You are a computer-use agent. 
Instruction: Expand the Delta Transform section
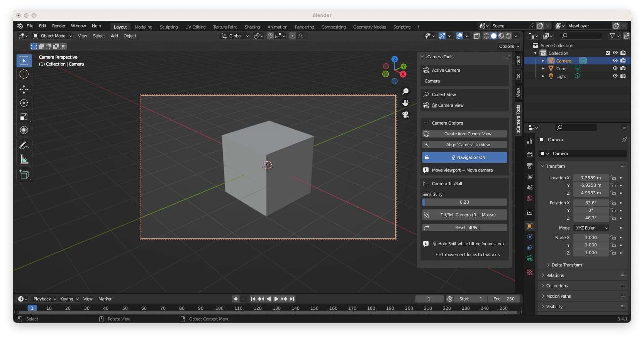(566, 265)
